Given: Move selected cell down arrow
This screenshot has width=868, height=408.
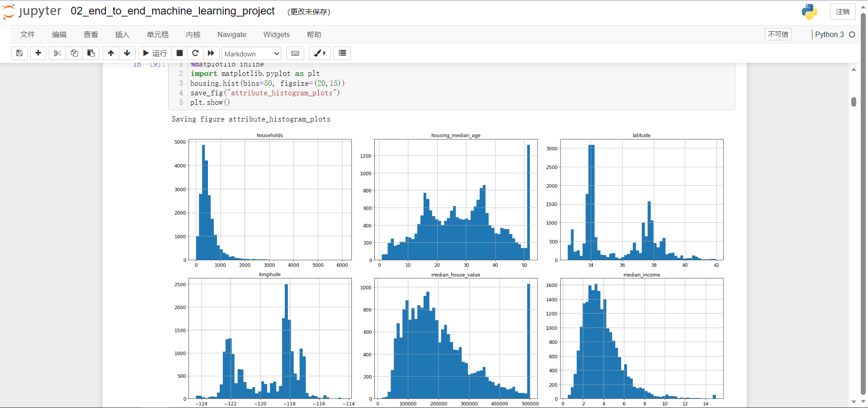Looking at the screenshot, I should (x=127, y=53).
